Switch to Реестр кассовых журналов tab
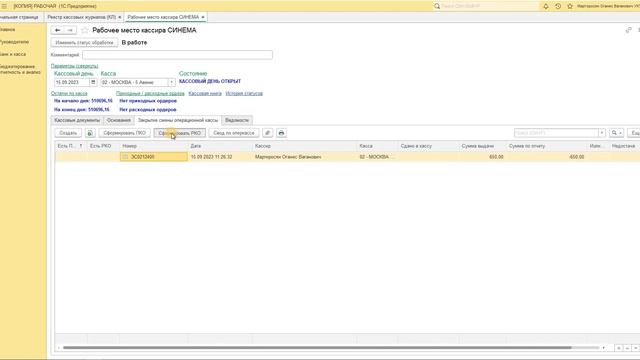This screenshot has height=360, width=640. tap(82, 17)
